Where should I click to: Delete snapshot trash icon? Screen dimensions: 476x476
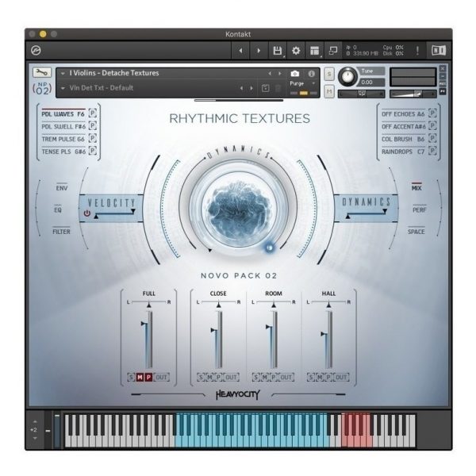(278, 88)
